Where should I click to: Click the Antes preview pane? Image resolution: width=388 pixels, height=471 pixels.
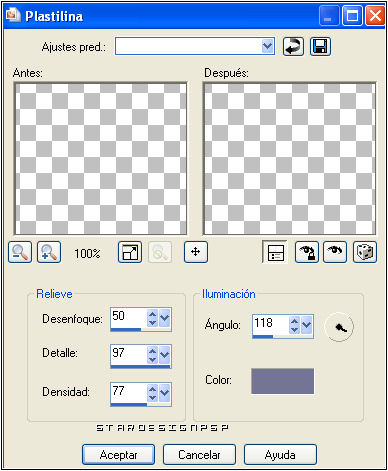coord(101,159)
